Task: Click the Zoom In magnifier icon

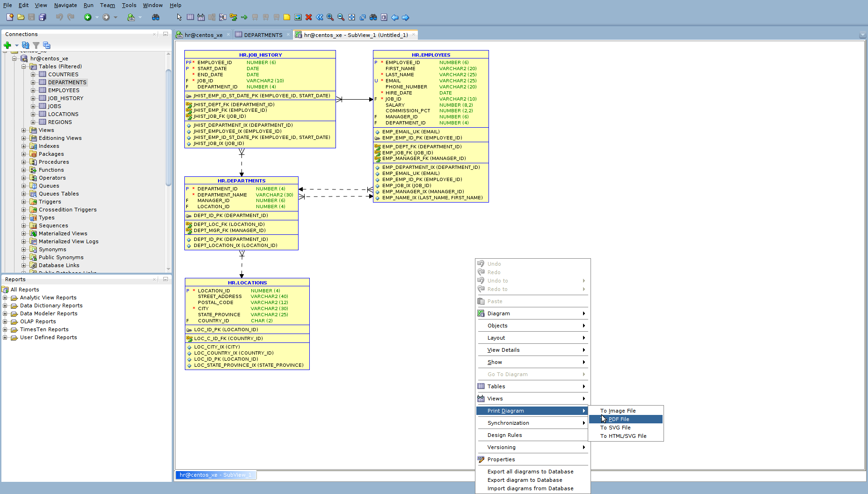Action: 330,17
